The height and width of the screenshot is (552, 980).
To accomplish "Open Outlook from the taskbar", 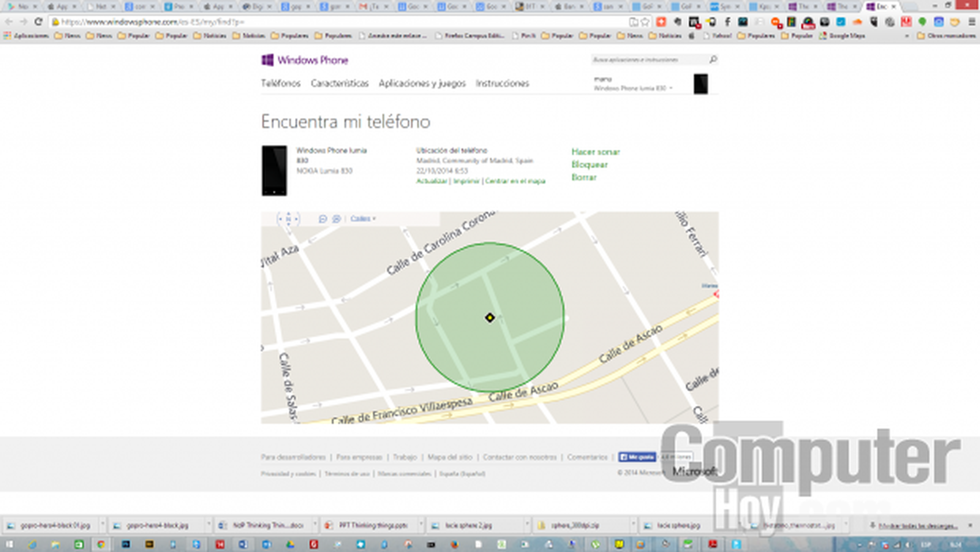I will click(x=266, y=544).
